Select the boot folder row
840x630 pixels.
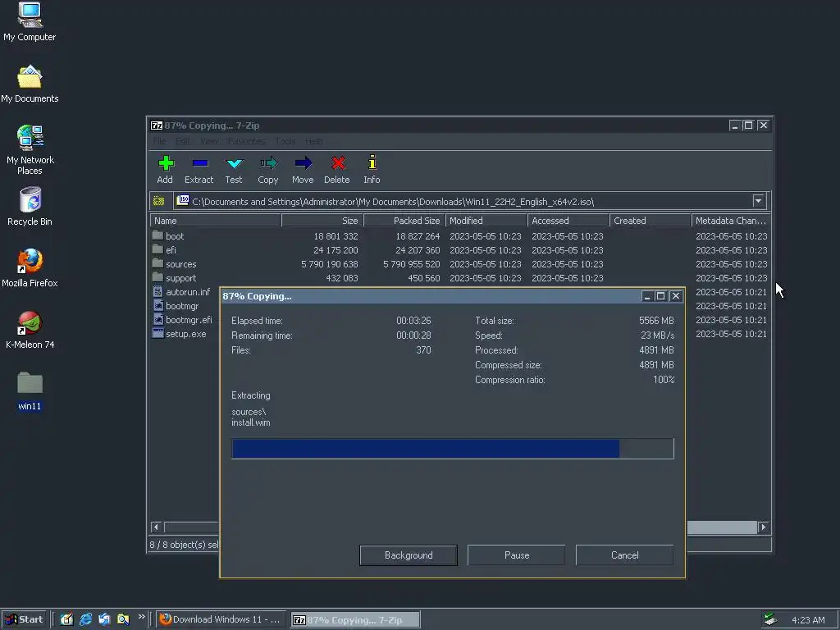[459, 236]
